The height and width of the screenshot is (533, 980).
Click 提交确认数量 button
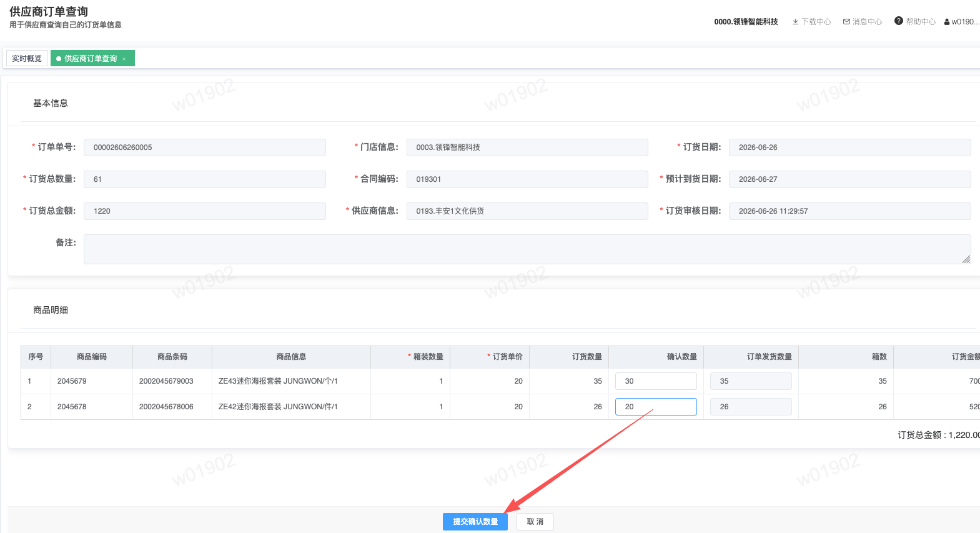point(475,522)
